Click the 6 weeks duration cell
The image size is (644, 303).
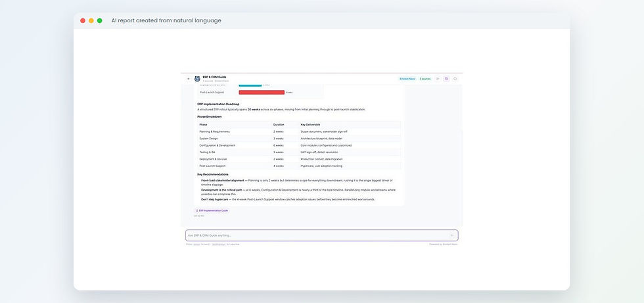[279, 145]
